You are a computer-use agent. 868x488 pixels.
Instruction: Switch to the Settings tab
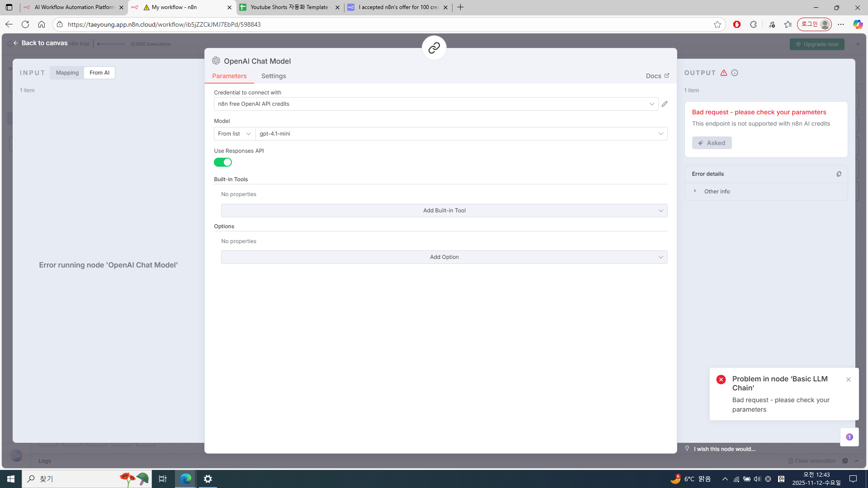[x=274, y=76]
